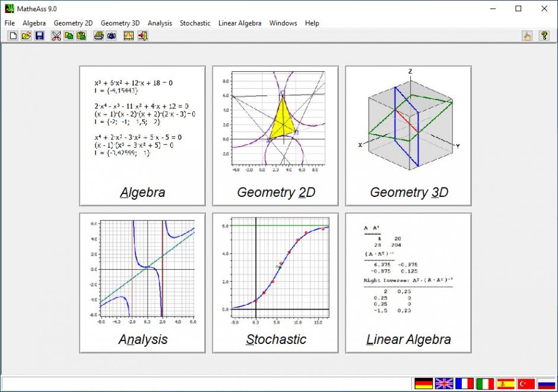Open the Geometry 2D menu
This screenshot has width=558, height=392.
(73, 23)
